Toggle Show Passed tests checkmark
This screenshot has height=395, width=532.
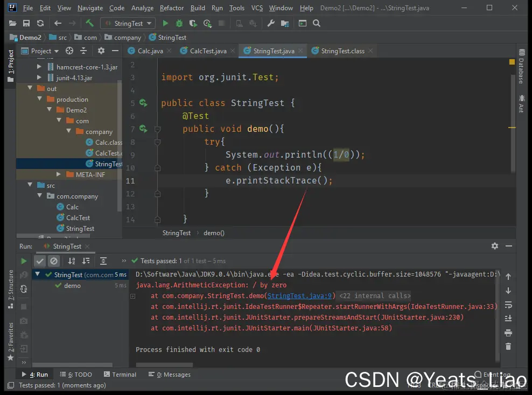click(x=40, y=261)
